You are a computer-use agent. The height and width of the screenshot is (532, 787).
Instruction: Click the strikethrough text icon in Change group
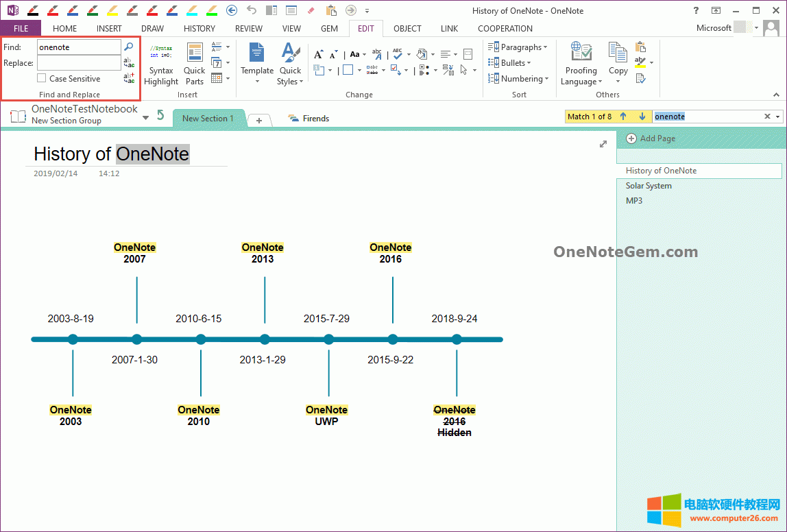[x=374, y=69]
